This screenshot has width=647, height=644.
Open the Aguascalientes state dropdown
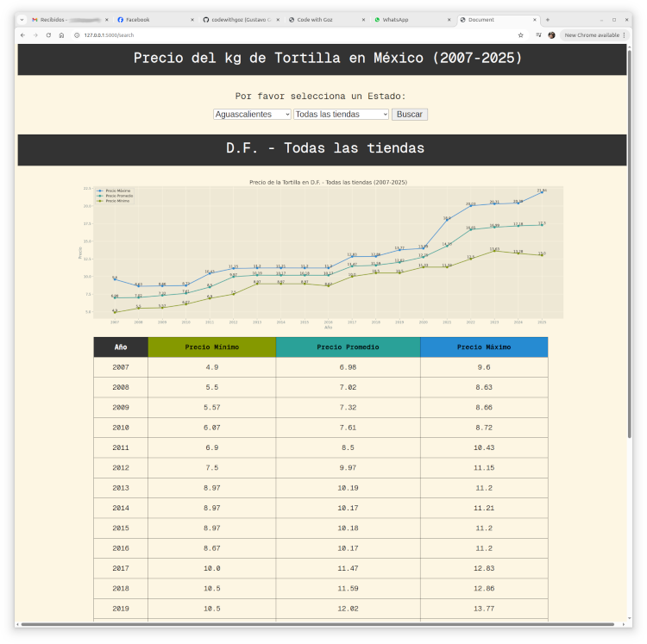252,114
